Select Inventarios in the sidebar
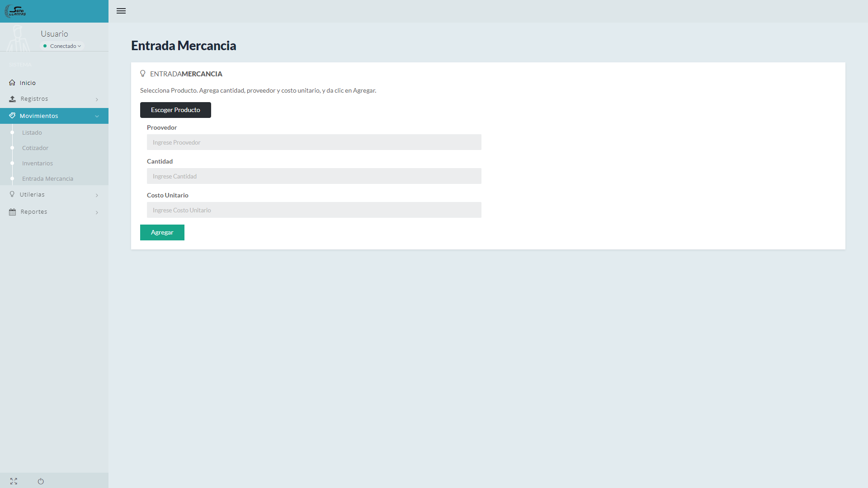 38,163
